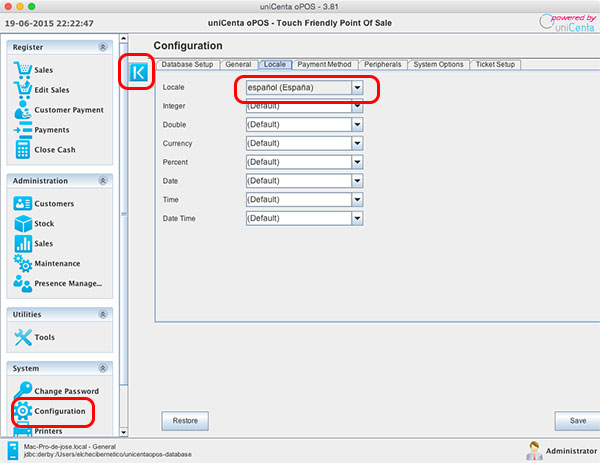Click the sidebar vertical scrollbar thumb
The image size is (600, 463).
coord(123,214)
